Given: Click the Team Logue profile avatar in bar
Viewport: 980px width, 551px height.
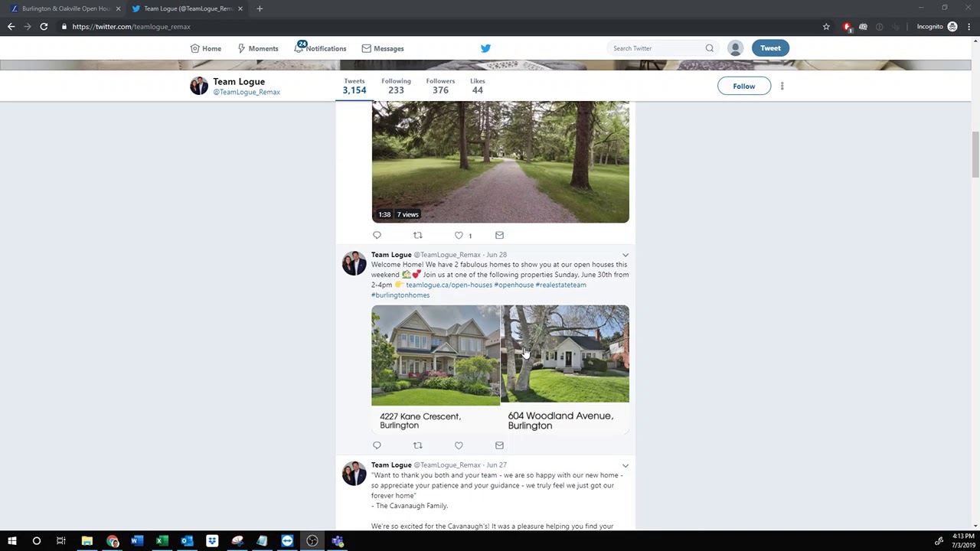Looking at the screenshot, I should 199,86.
